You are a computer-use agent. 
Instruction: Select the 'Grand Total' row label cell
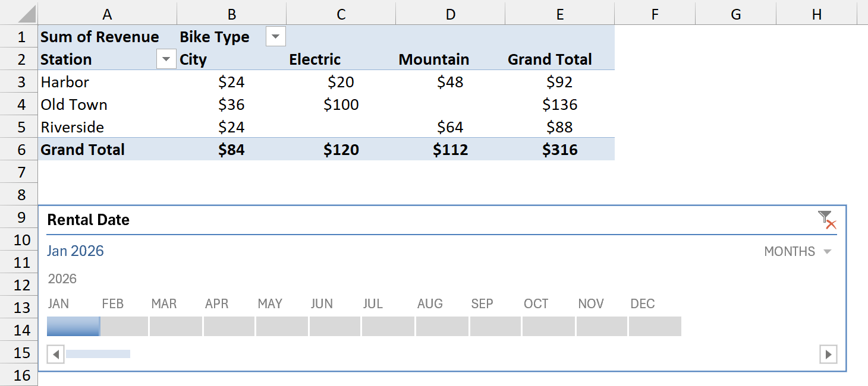107,150
